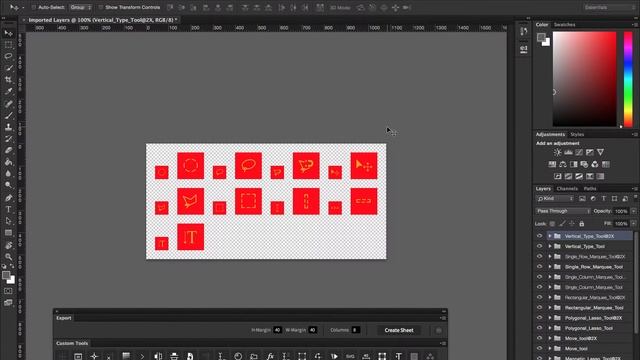Select the Dodge tool
This screenshot has width=640, height=360.
pos(8,185)
